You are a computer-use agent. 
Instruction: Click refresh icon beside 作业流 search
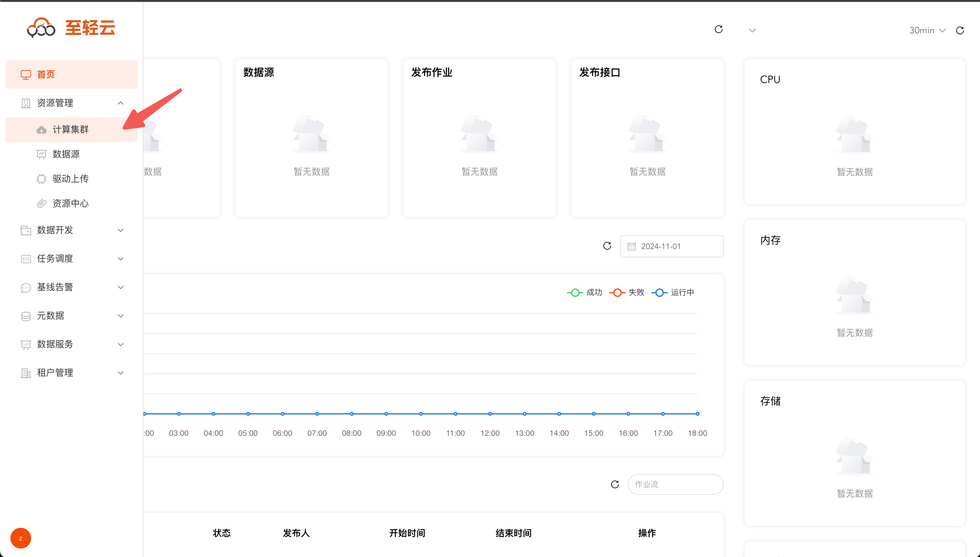point(615,484)
